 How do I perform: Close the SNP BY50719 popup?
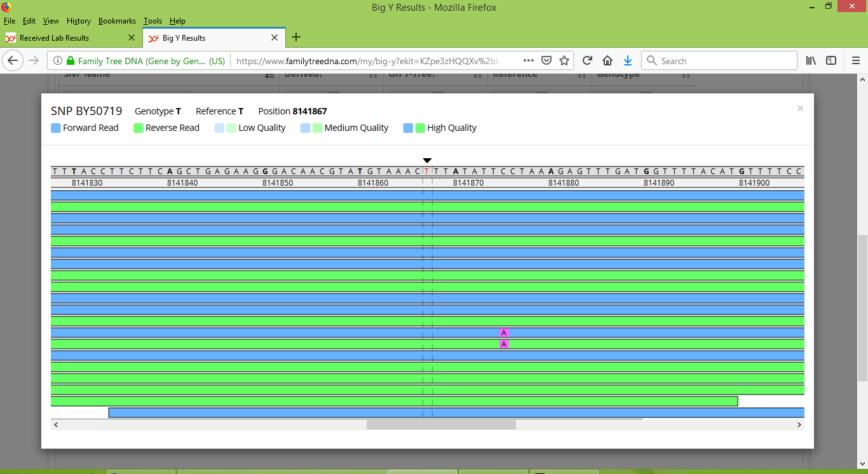coord(800,109)
